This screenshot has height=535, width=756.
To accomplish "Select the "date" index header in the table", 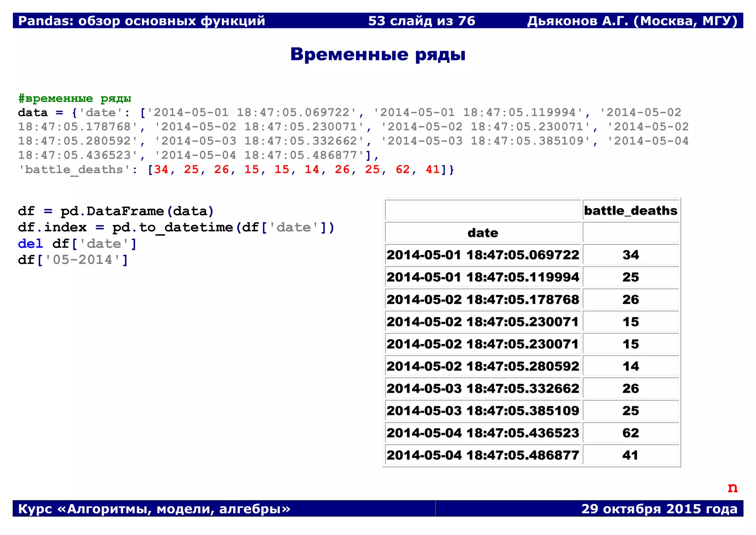I will [483, 233].
